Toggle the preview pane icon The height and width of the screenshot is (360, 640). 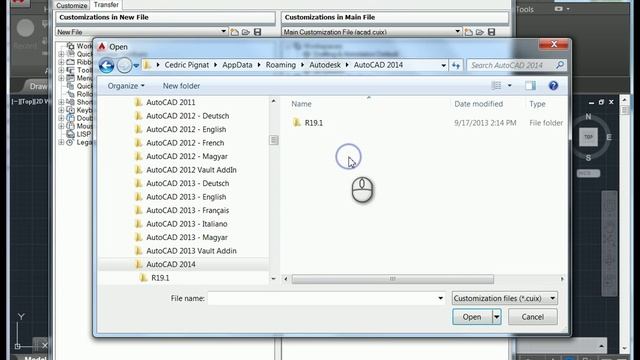[530, 85]
